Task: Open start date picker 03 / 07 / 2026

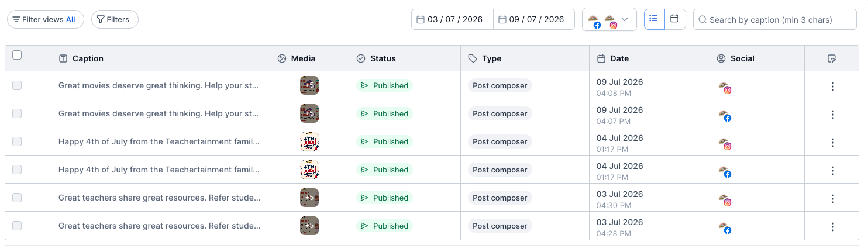Action: tap(452, 19)
